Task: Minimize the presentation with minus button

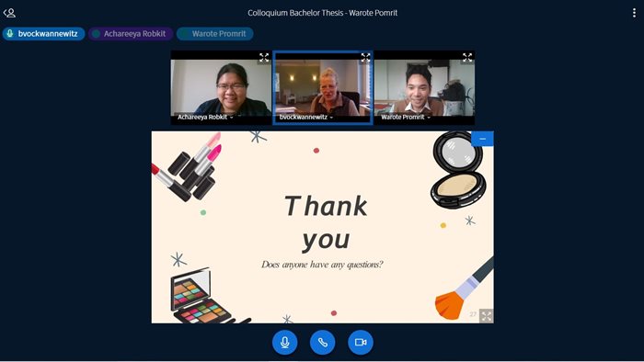Action: click(x=483, y=139)
